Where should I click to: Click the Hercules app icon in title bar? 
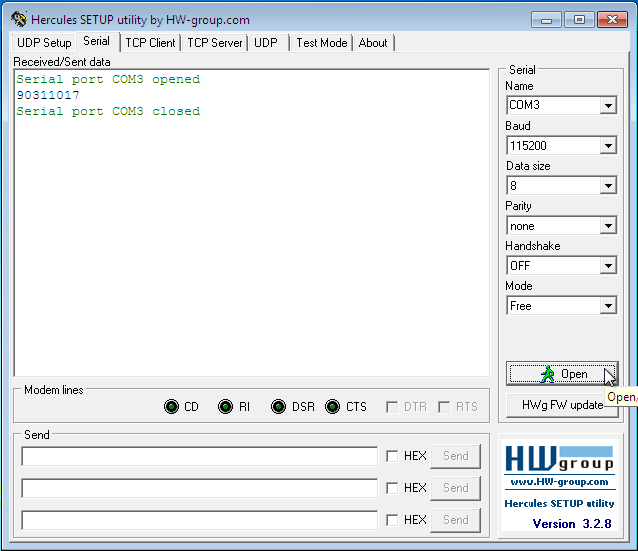19,19
